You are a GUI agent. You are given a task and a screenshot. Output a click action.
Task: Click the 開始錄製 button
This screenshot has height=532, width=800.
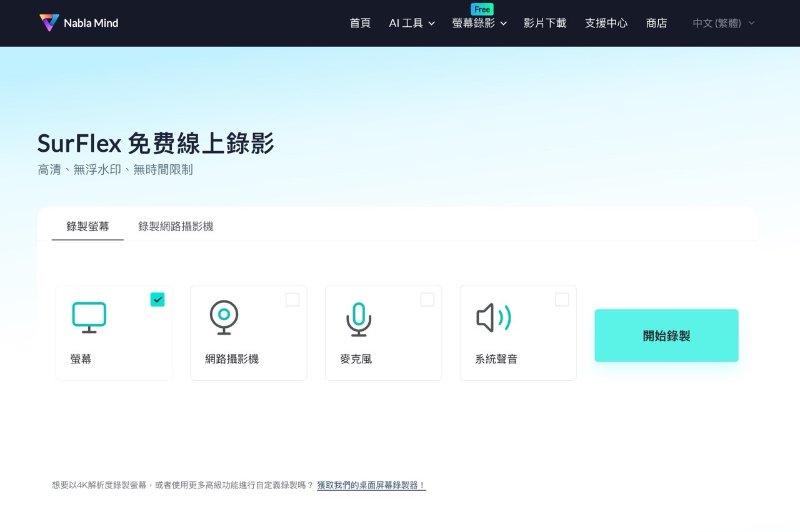(x=666, y=335)
